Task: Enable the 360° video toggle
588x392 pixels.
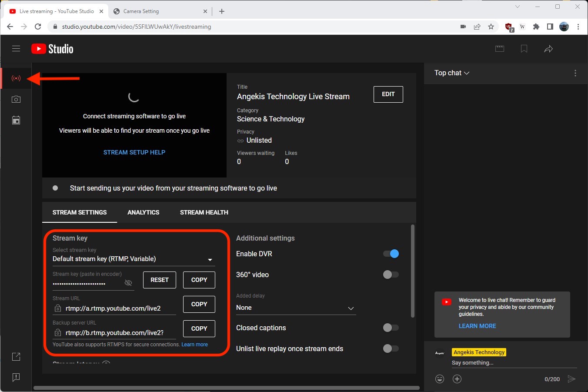Action: (x=391, y=275)
